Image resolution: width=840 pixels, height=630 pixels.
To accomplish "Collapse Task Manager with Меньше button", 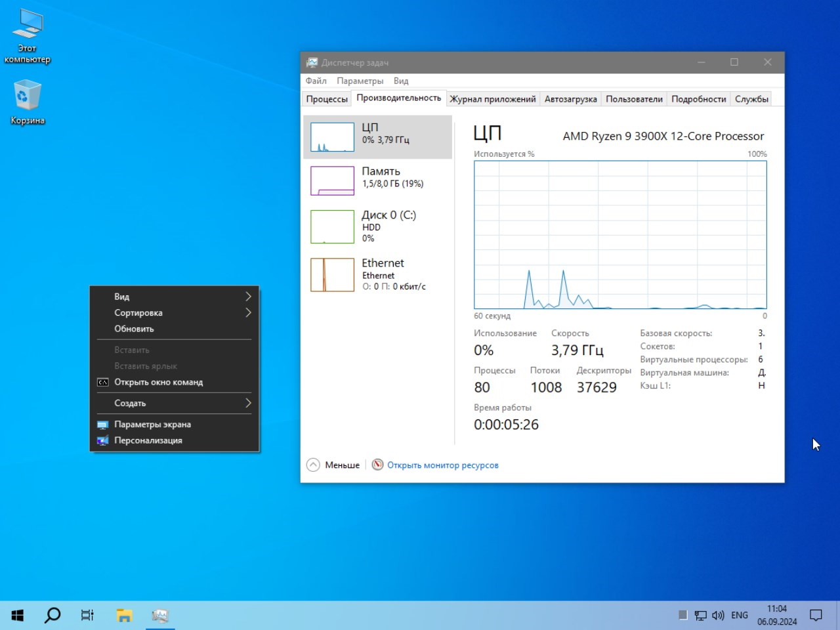I will click(x=333, y=465).
